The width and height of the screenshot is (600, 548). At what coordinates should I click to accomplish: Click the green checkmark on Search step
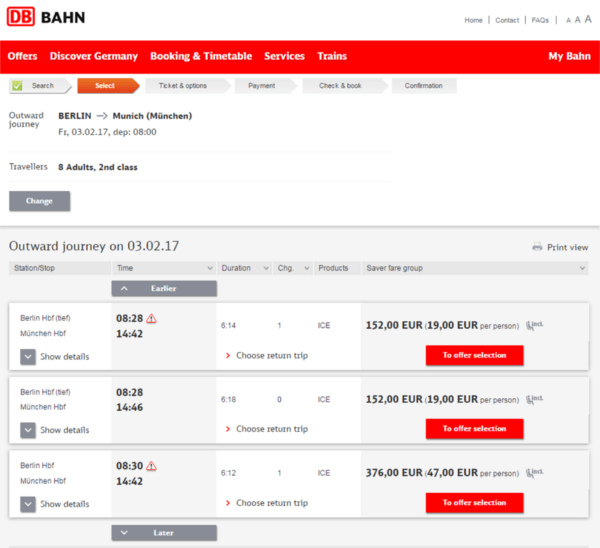[17, 85]
